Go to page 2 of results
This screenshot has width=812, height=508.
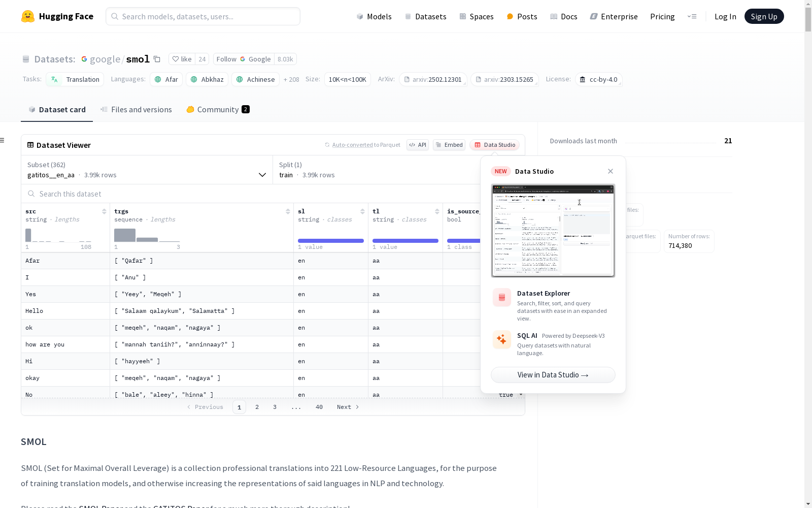[x=257, y=407]
